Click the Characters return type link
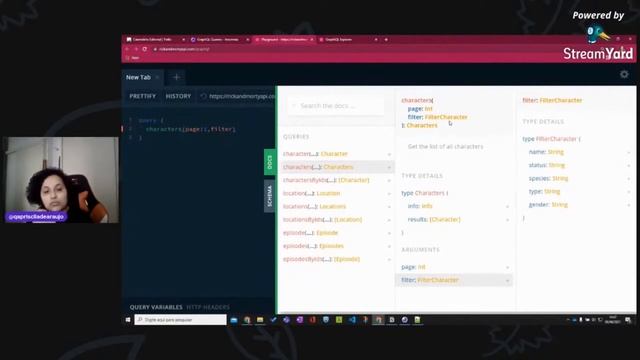Image resolution: width=640 pixels, height=360 pixels. point(422,125)
